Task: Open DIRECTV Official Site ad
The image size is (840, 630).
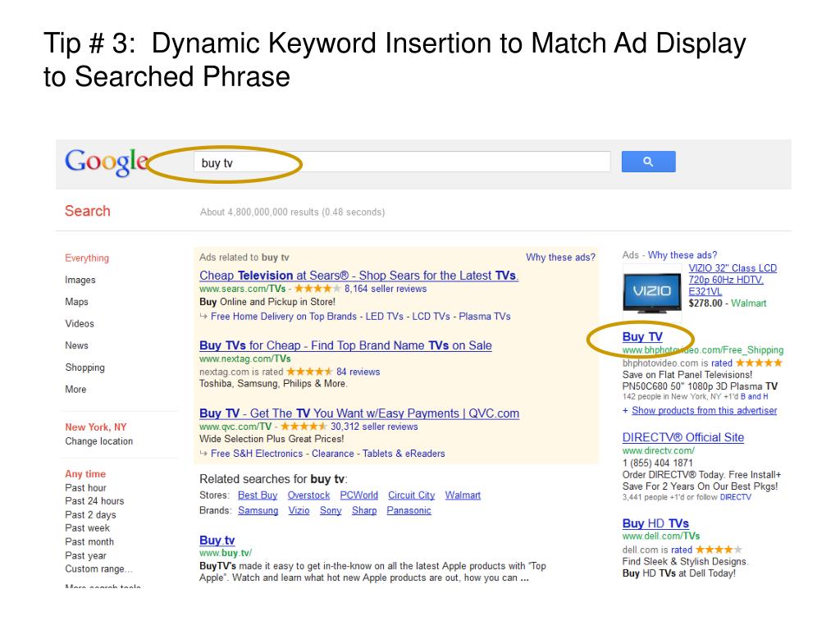Action: (x=683, y=438)
